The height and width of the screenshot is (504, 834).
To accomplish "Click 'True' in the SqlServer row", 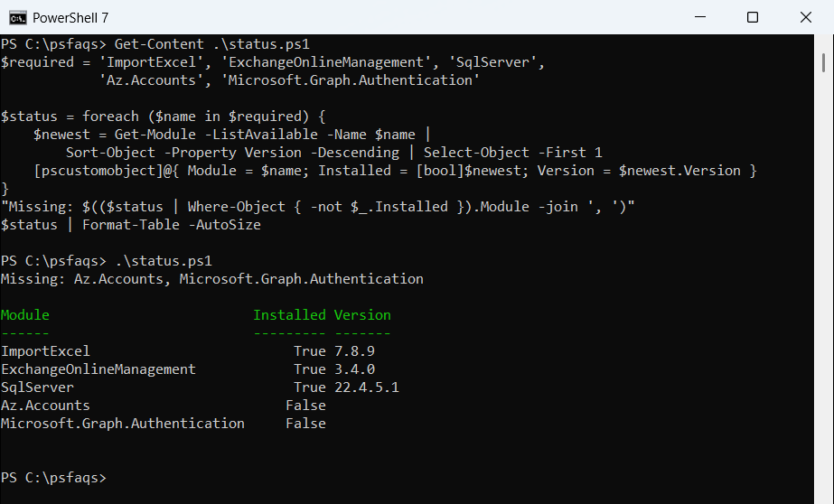I will (x=310, y=387).
